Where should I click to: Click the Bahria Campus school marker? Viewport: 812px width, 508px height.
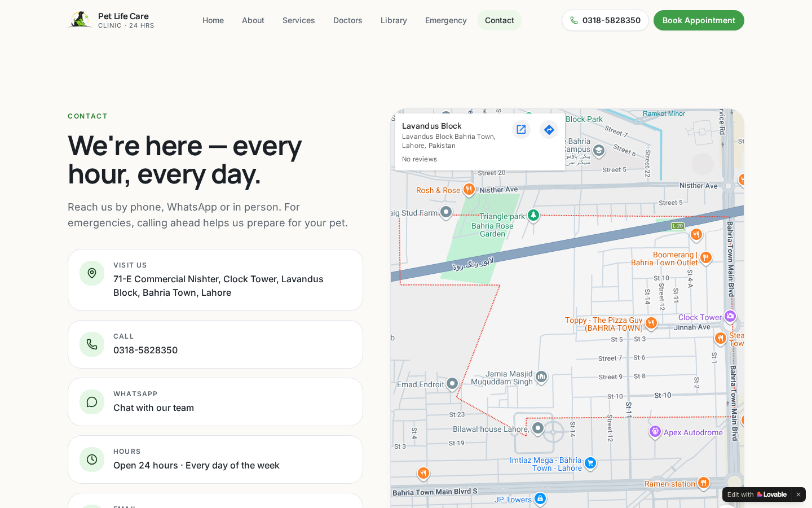click(x=599, y=150)
